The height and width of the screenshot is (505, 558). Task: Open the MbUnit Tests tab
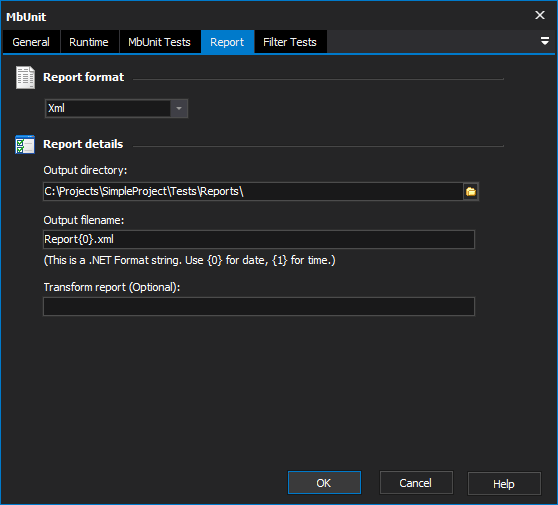click(x=159, y=42)
